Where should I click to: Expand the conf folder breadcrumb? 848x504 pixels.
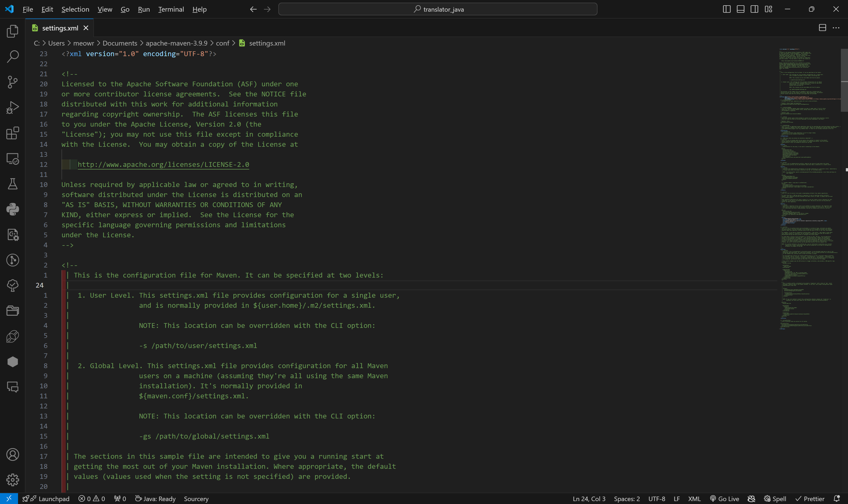pos(222,43)
